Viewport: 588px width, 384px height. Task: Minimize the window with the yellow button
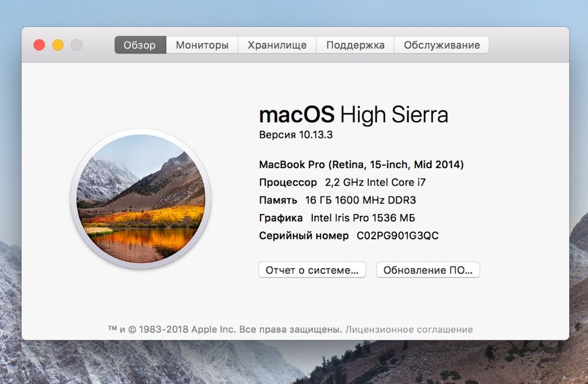coord(58,45)
